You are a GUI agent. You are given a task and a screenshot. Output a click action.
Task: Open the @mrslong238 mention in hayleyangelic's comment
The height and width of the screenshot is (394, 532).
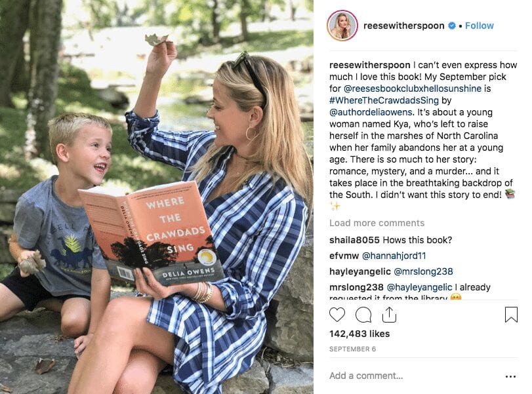click(x=423, y=271)
